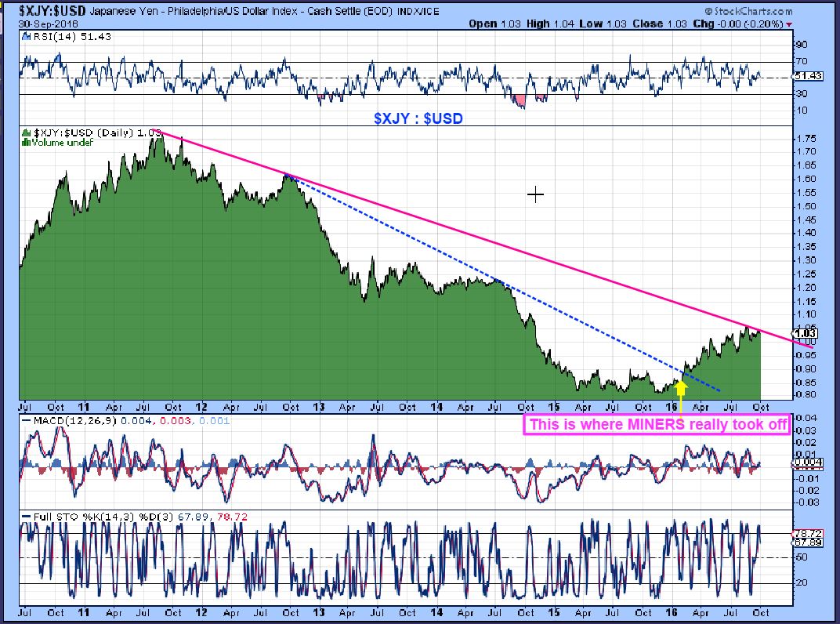Click the $XJY:$USD (Daily) legend icon
Screen dimensions: 840x624
click(x=24, y=132)
